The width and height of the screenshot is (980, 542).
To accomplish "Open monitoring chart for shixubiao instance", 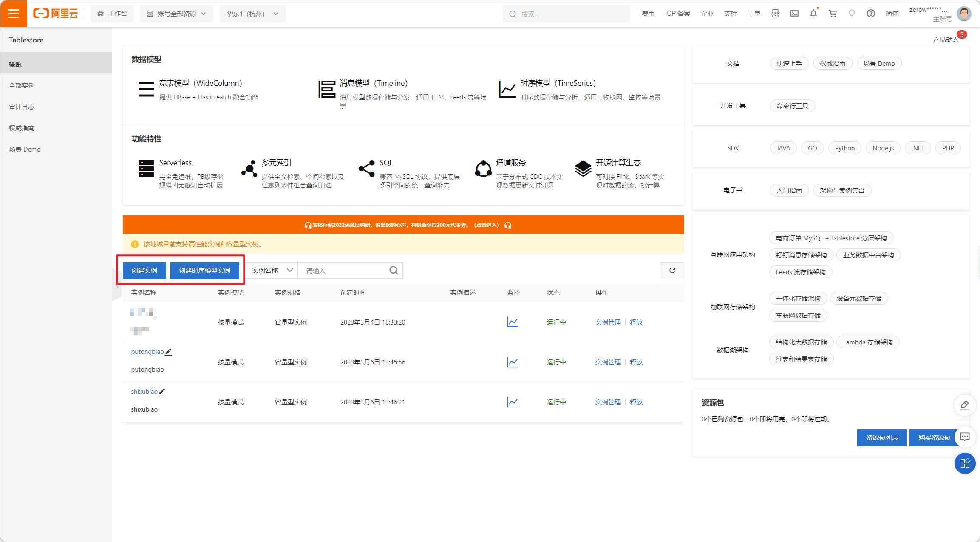I will [x=513, y=402].
